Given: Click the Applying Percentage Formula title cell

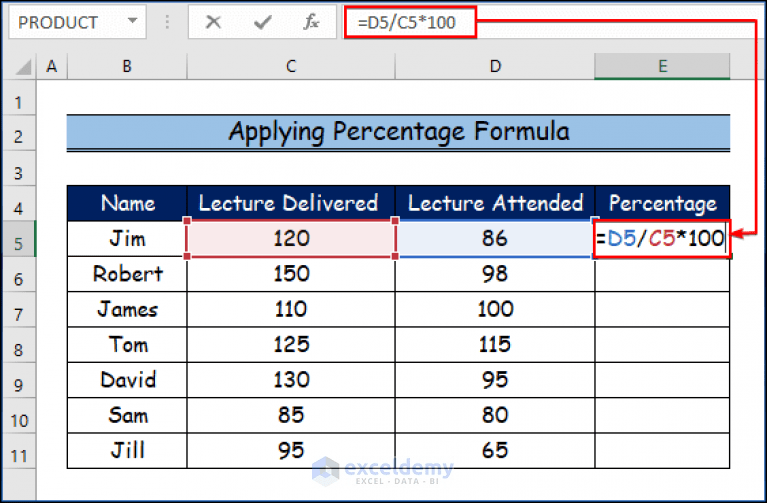Looking at the screenshot, I should point(398,132).
